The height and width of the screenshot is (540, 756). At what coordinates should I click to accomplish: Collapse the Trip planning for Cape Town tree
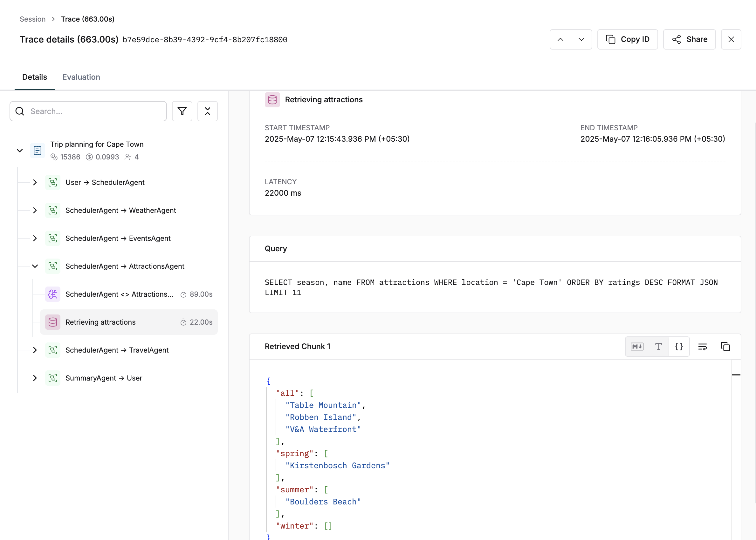tap(20, 150)
